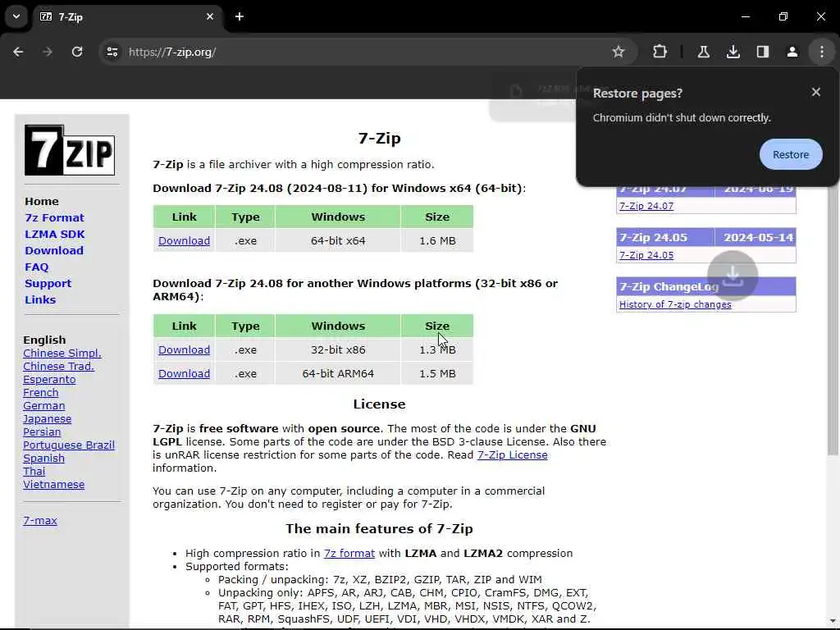
Task: Click the '1.6 MB' size cell
Action: 437,241
